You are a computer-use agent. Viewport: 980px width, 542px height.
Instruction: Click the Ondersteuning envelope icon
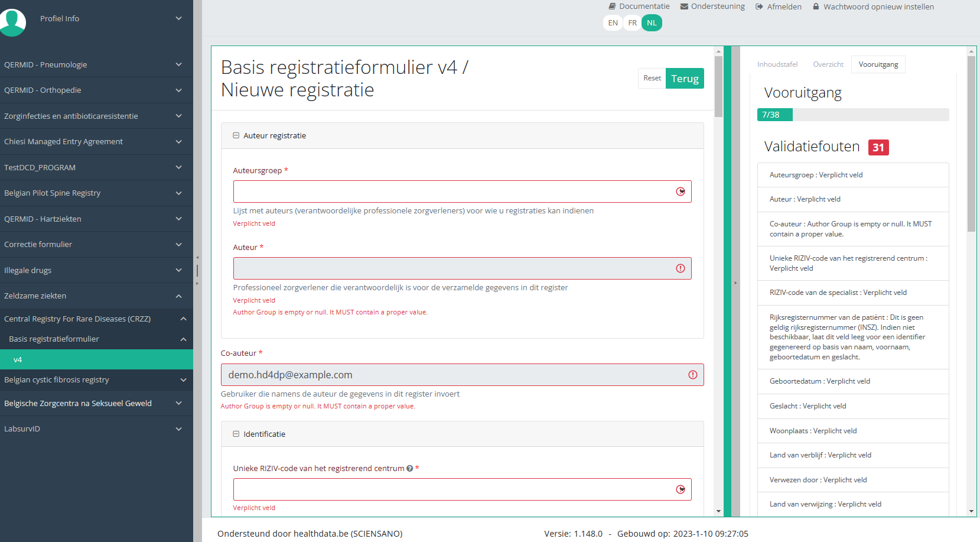684,7
